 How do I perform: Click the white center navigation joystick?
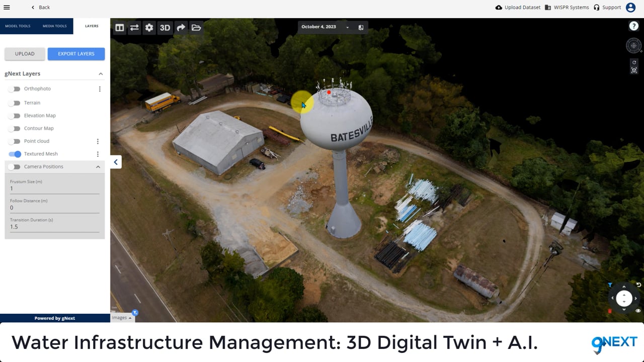coord(624,298)
